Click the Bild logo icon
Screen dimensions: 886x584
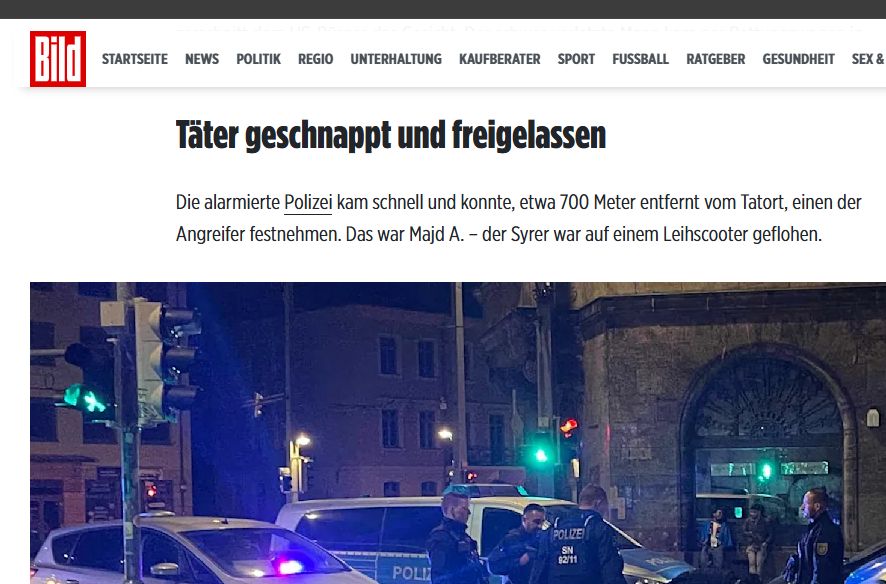click(58, 59)
